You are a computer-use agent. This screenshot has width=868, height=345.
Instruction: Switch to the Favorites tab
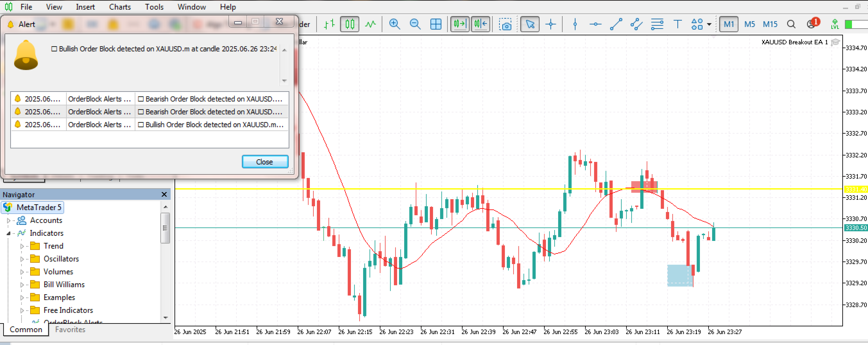point(70,330)
